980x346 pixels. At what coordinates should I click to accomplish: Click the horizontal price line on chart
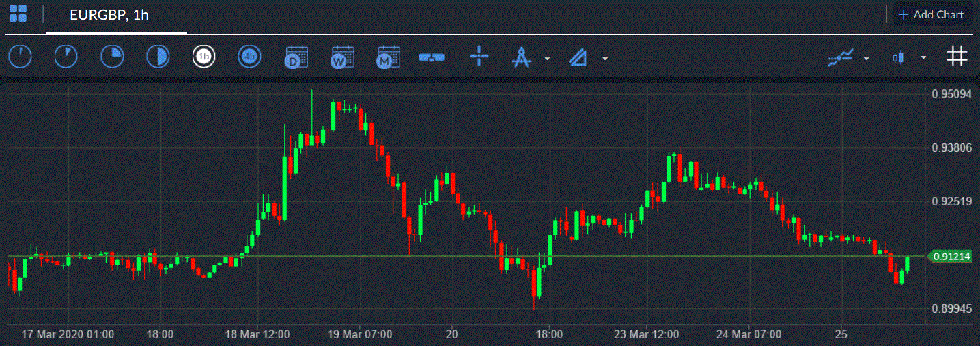click(466, 256)
